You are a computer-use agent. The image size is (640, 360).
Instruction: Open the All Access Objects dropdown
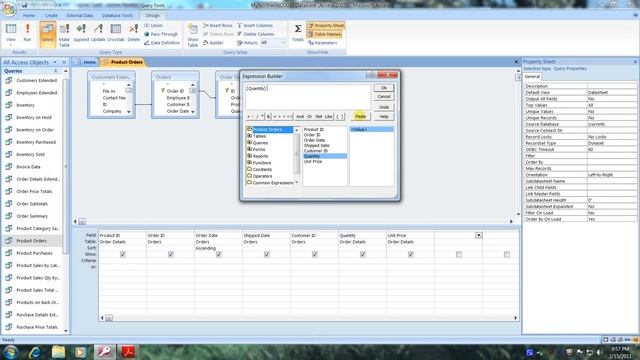tap(55, 62)
